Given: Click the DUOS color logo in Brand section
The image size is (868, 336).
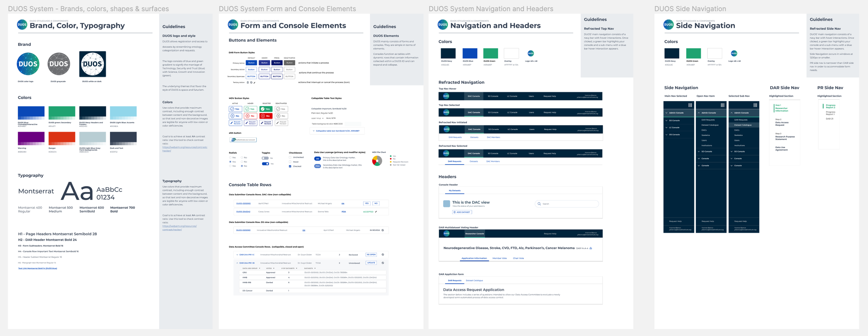Looking at the screenshot, I should click(28, 64).
